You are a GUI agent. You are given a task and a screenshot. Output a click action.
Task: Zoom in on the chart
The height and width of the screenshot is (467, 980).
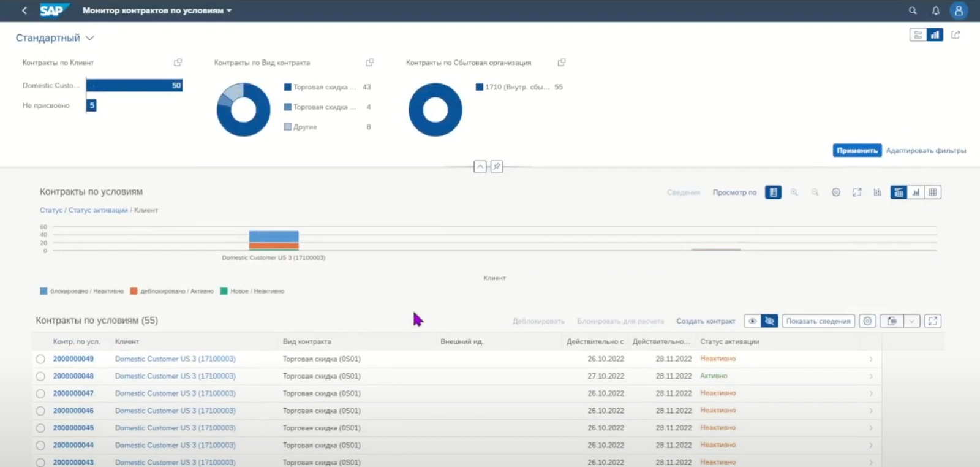point(794,192)
